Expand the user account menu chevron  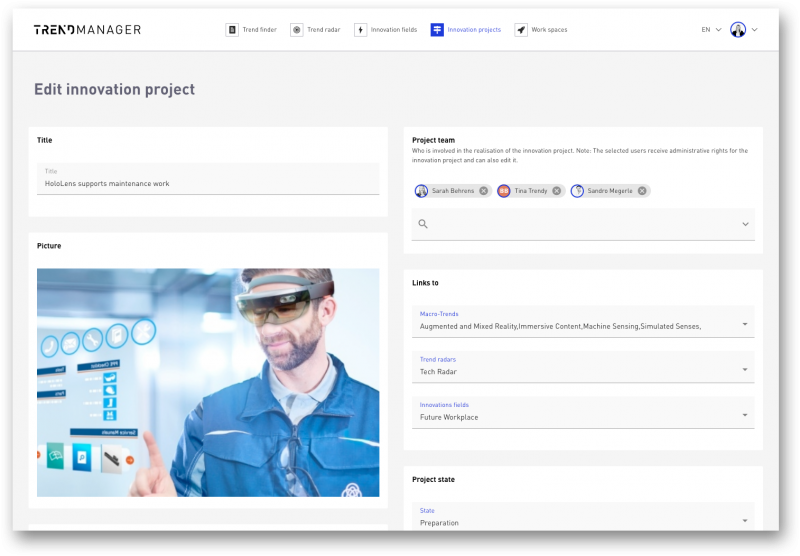pos(755,30)
